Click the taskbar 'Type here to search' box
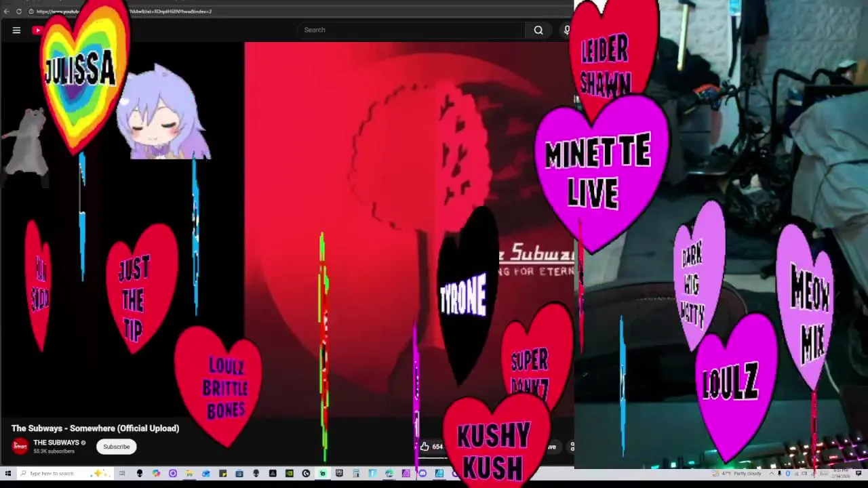 pyautogui.click(x=64, y=473)
